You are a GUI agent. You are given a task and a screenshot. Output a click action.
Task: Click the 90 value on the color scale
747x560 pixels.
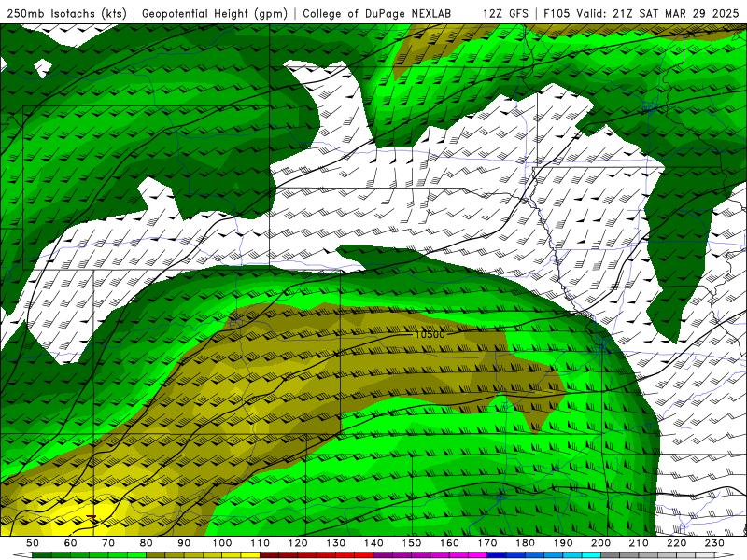[x=184, y=543]
